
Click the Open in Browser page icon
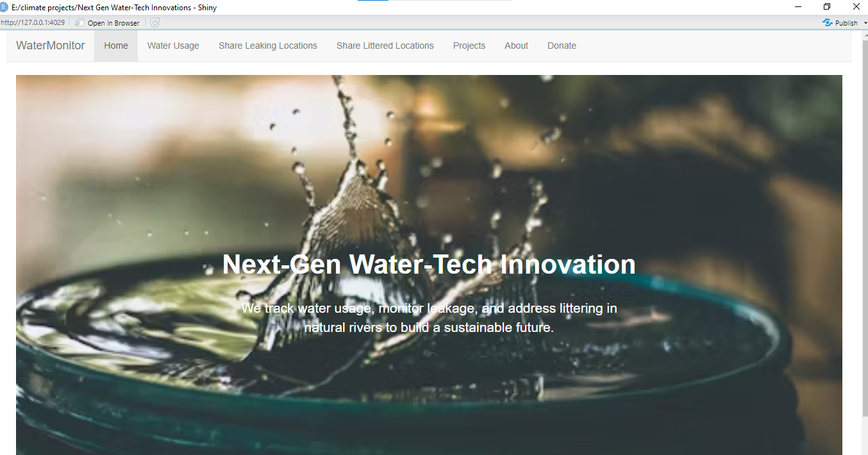coord(79,22)
